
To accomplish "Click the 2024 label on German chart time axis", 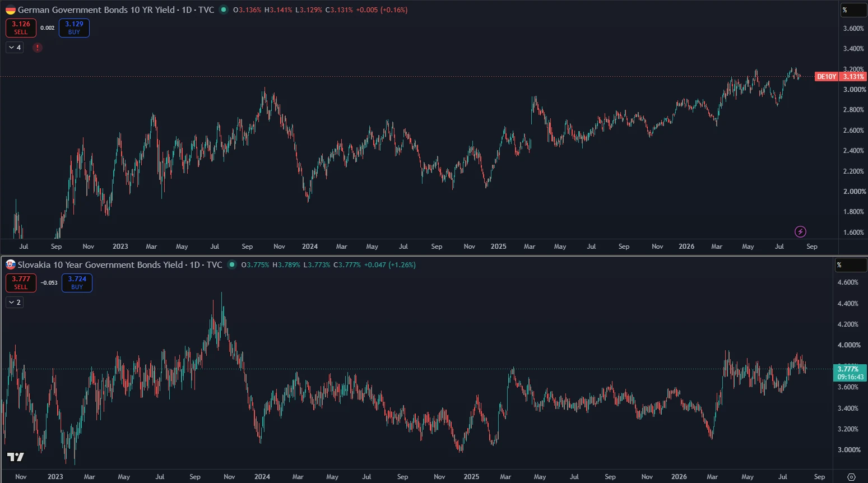I will tap(310, 247).
